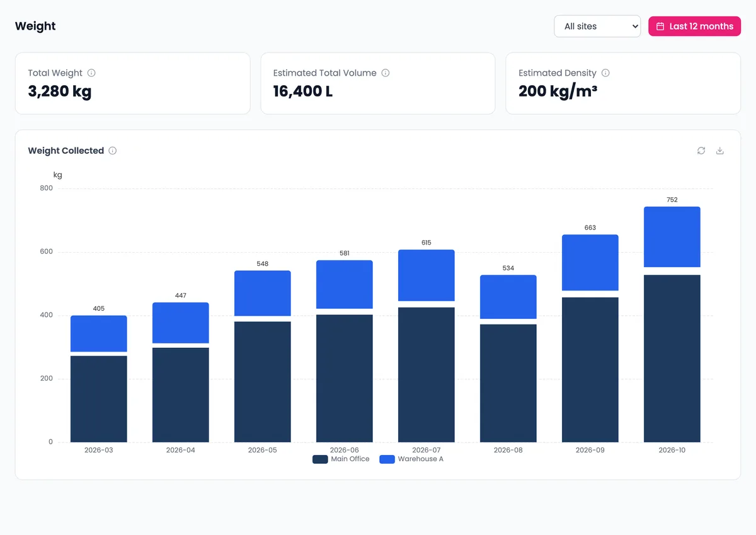Click the Main Office bar for 2026-03
756x535 pixels.
[99, 399]
